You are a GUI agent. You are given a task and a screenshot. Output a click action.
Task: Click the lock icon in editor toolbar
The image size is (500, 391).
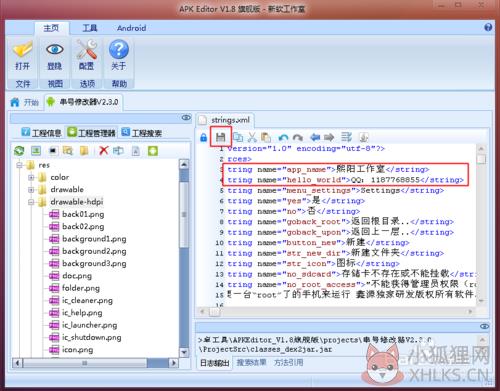click(203, 137)
